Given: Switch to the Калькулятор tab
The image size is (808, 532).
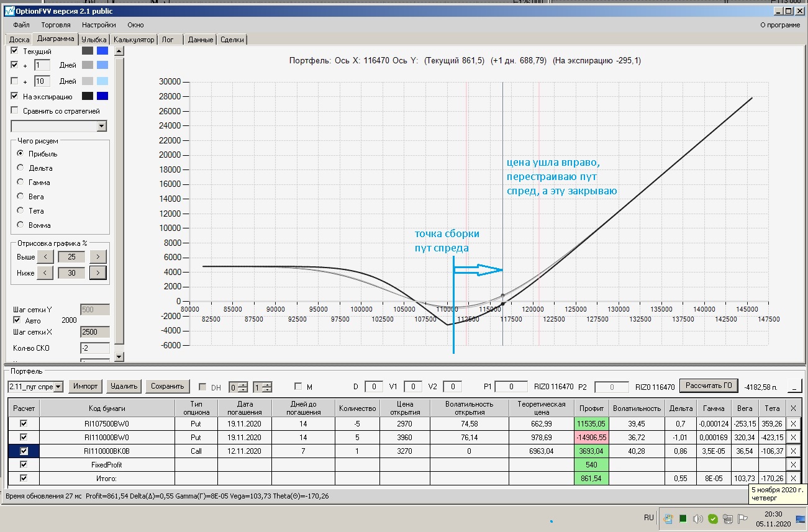Looking at the screenshot, I should [x=134, y=40].
